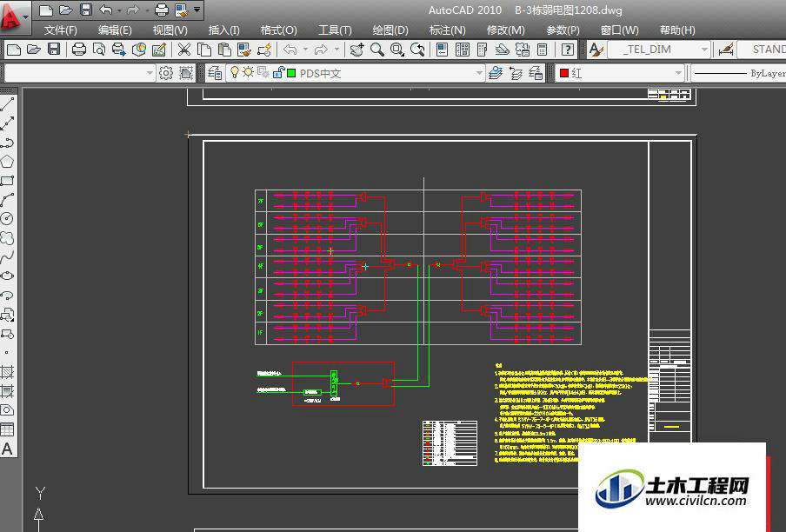Open the _TEL_DIM text style dropdown
This screenshot has width=786, height=532.
pos(704,49)
